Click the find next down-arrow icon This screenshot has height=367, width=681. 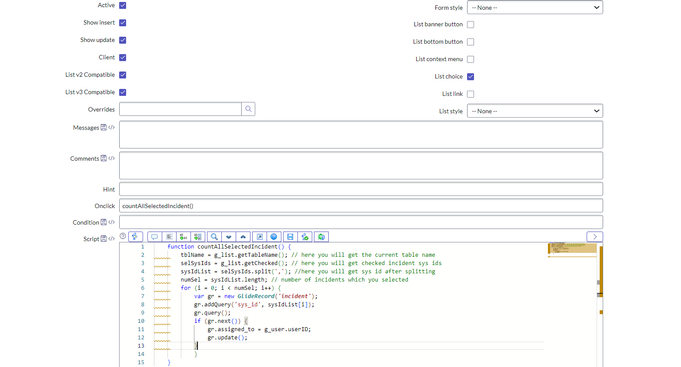(x=228, y=237)
